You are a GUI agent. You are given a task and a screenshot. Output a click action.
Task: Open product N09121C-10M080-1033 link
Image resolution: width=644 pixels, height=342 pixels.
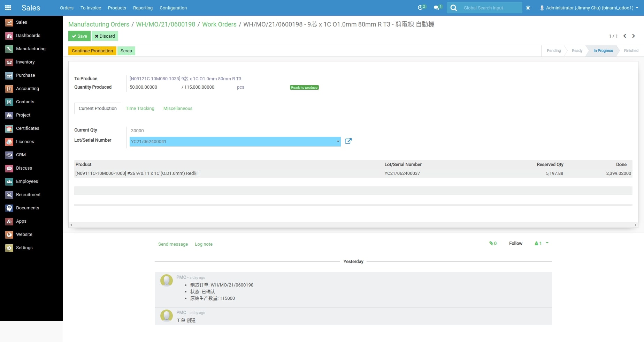pyautogui.click(x=185, y=79)
